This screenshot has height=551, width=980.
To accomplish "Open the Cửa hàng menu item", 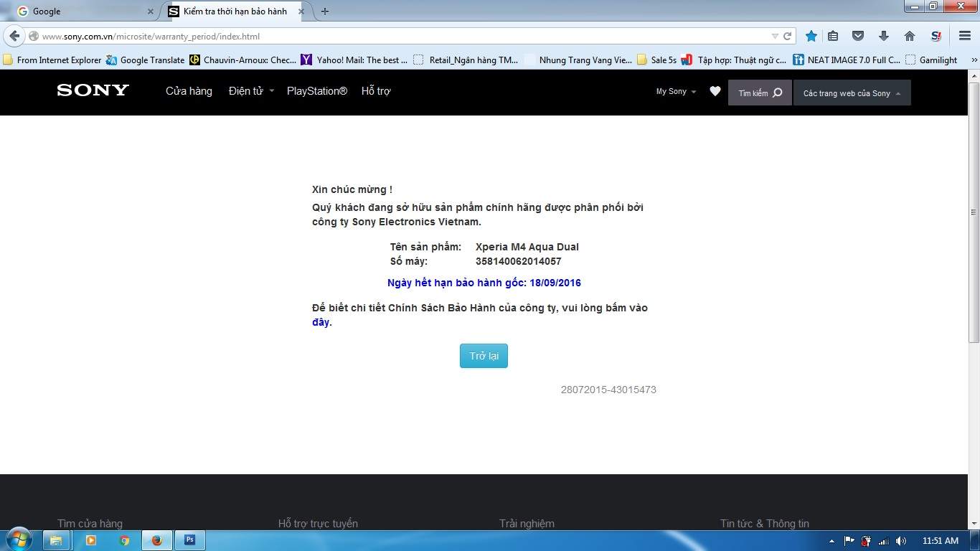I will click(189, 91).
